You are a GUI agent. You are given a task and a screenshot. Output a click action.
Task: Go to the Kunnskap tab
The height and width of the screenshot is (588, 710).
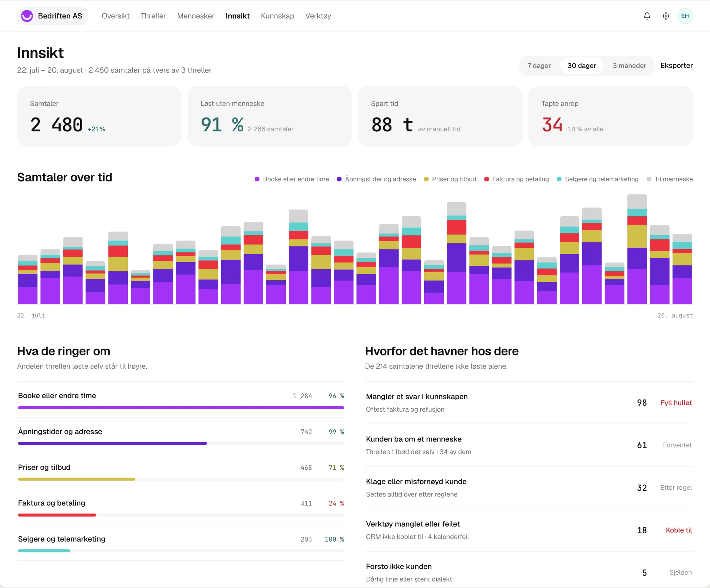277,16
